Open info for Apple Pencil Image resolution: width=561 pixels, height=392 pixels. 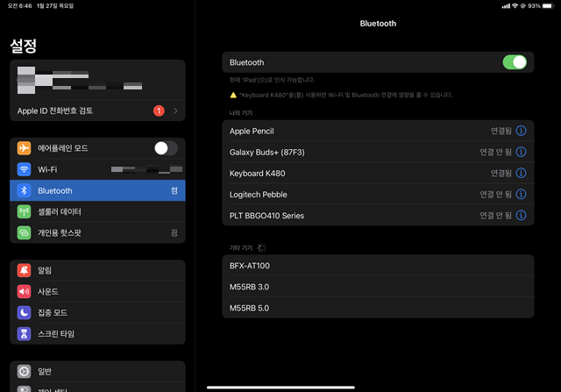click(521, 131)
